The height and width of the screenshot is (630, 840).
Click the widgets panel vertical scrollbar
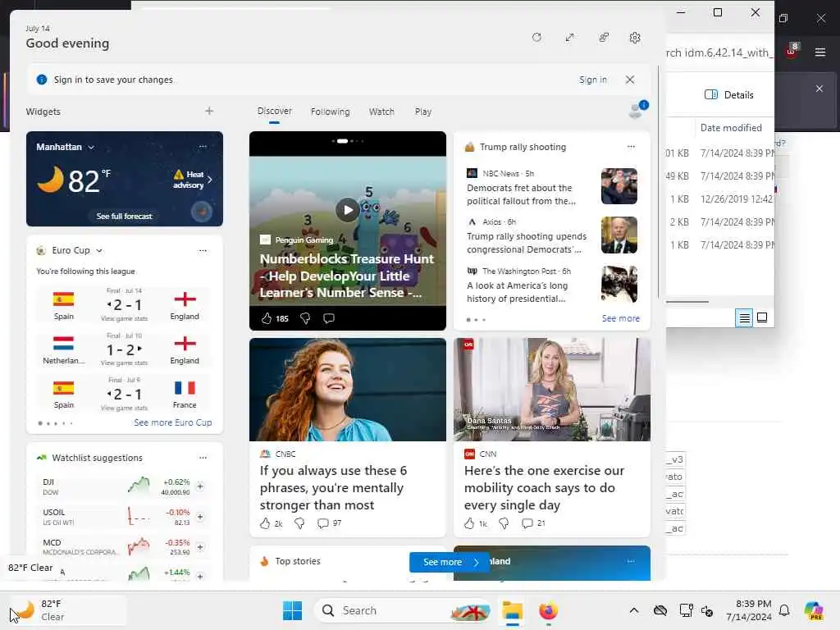[659, 182]
